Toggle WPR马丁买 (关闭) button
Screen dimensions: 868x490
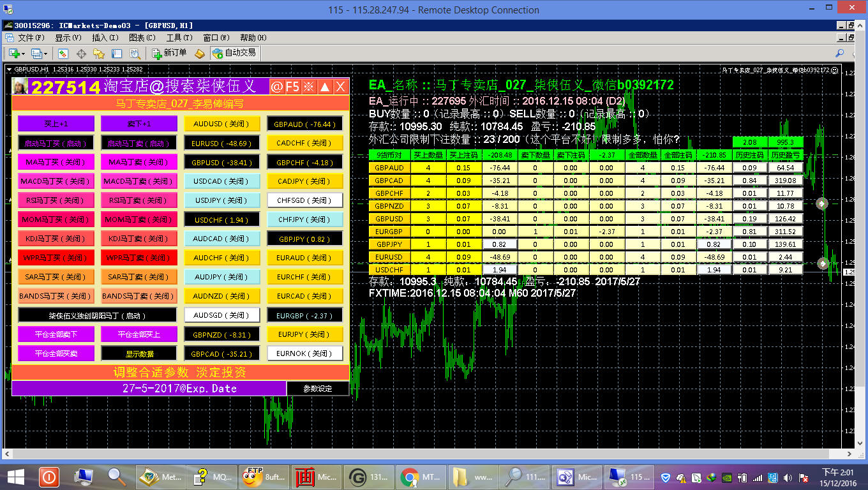point(56,258)
